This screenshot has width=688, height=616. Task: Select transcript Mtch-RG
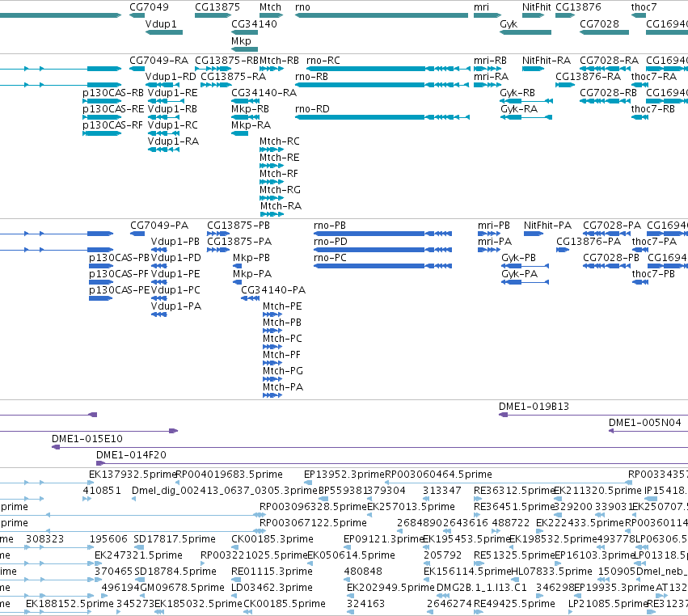click(280, 189)
